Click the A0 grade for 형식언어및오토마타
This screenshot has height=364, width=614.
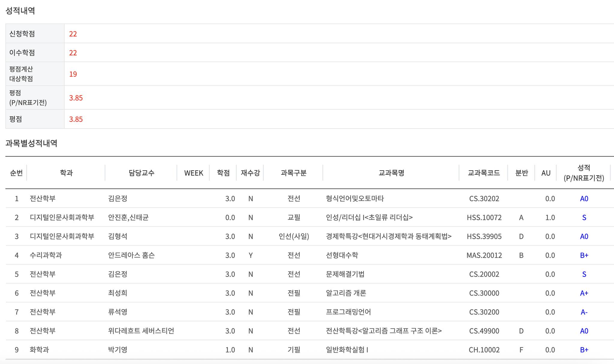coord(584,199)
